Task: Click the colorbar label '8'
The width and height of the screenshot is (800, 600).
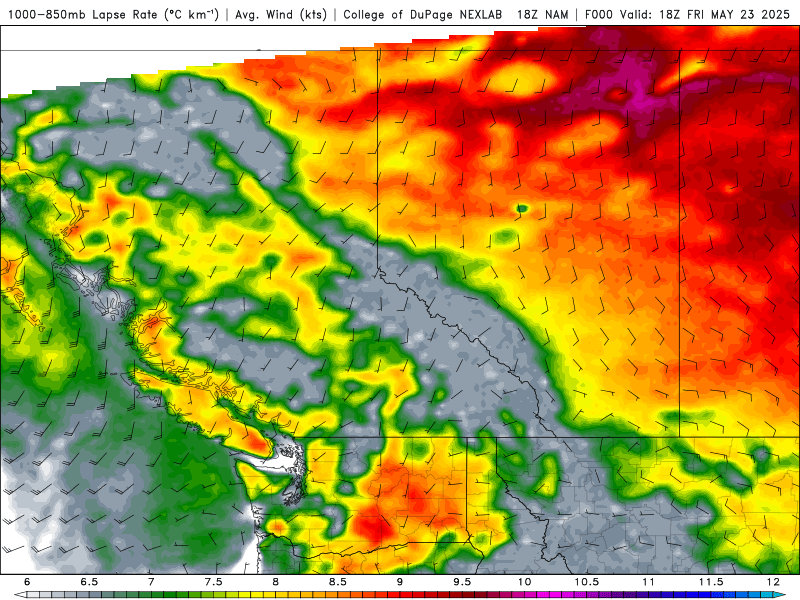Action: (276, 582)
